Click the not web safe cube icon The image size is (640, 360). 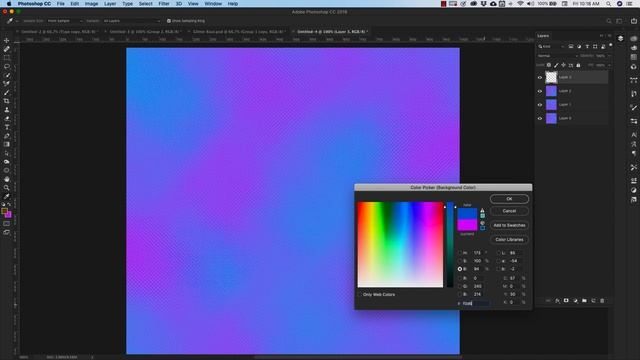(482, 223)
